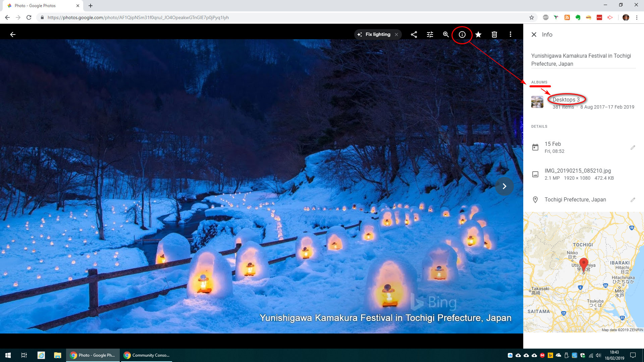This screenshot has width=644, height=362.
Task: Dismiss the Fix lighting chip
Action: click(x=396, y=35)
